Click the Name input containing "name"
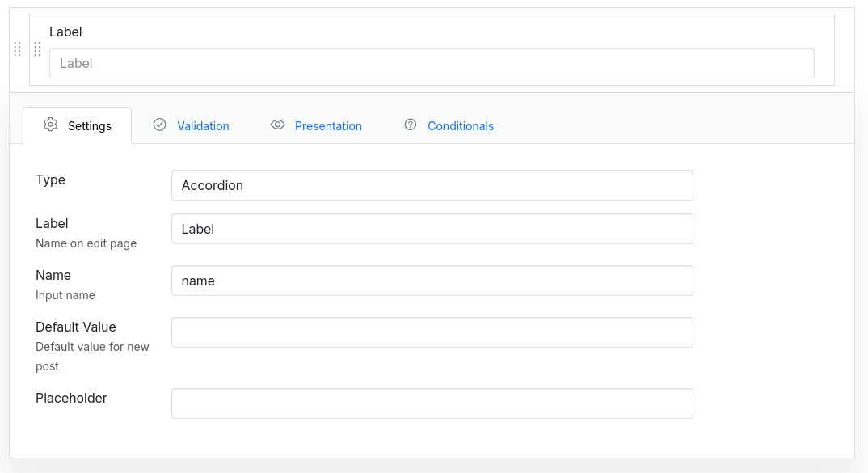 (432, 281)
